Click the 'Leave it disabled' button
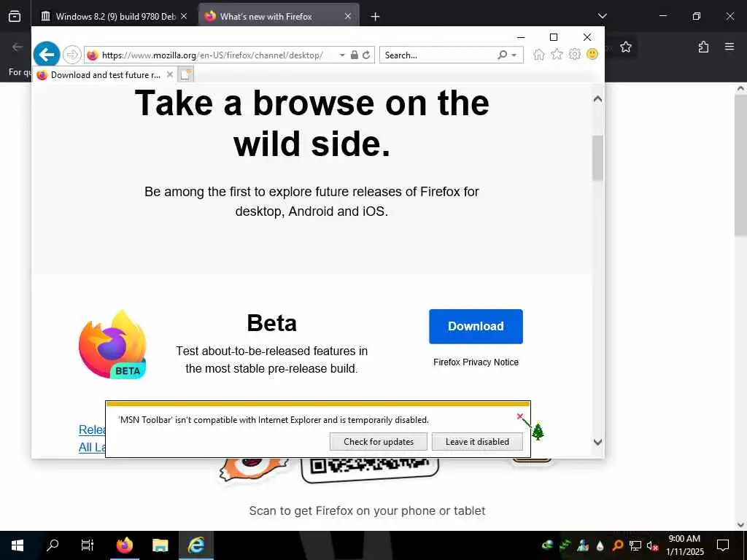 [x=477, y=441]
